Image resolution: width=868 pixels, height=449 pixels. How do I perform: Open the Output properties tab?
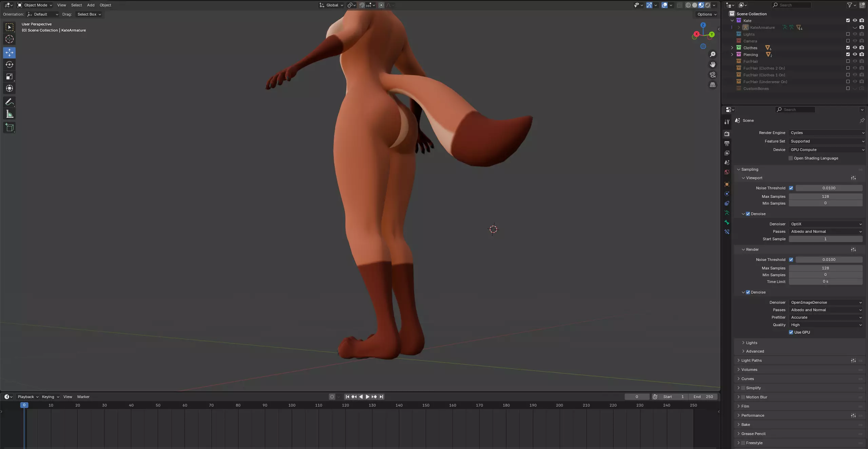(727, 144)
